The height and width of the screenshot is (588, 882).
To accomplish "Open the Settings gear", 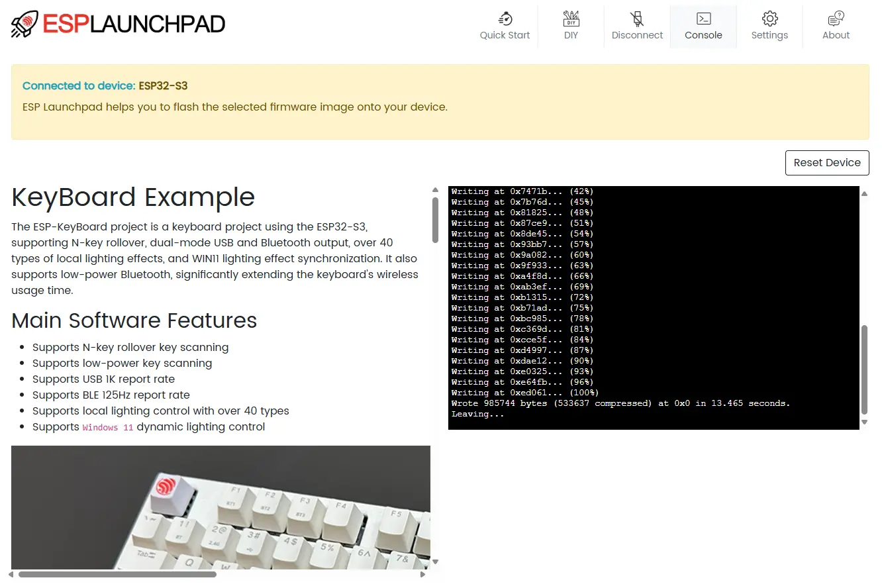I will (x=769, y=26).
